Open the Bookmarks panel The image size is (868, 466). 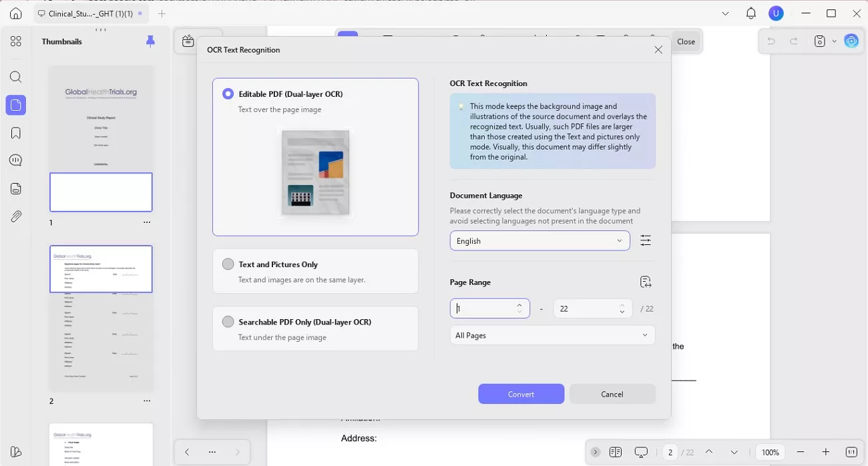pos(16,132)
